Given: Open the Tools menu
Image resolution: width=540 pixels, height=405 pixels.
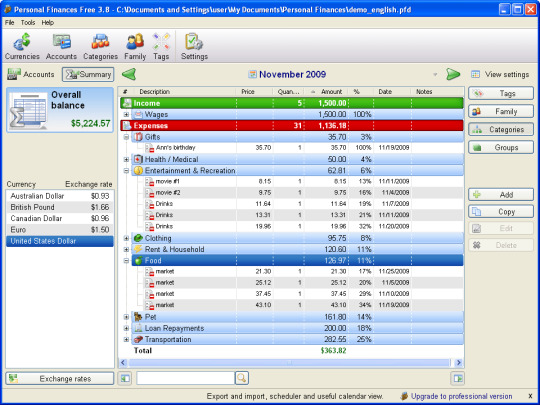Looking at the screenshot, I should 28,23.
